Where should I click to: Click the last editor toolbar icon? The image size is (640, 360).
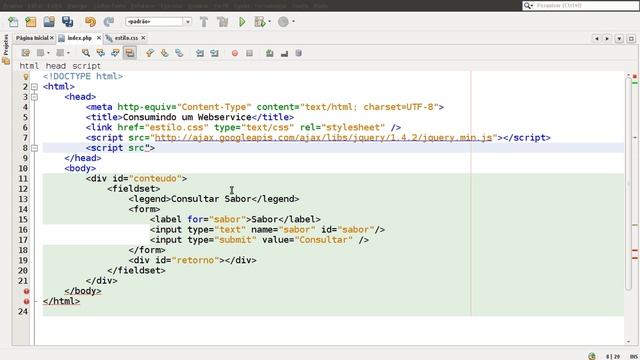tap(299, 53)
